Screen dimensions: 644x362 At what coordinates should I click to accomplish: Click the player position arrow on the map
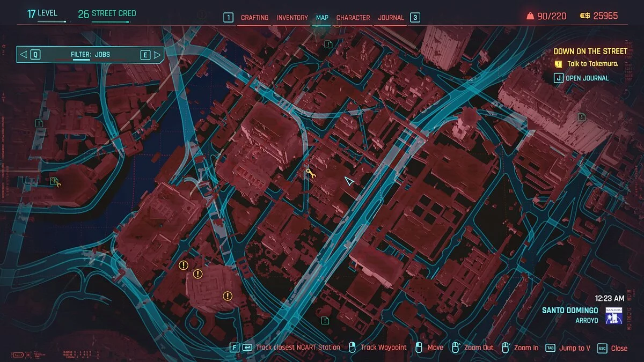[x=349, y=181]
